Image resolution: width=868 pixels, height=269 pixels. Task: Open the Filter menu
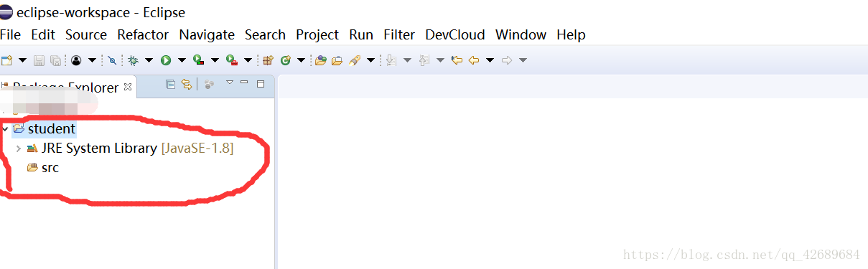click(399, 34)
